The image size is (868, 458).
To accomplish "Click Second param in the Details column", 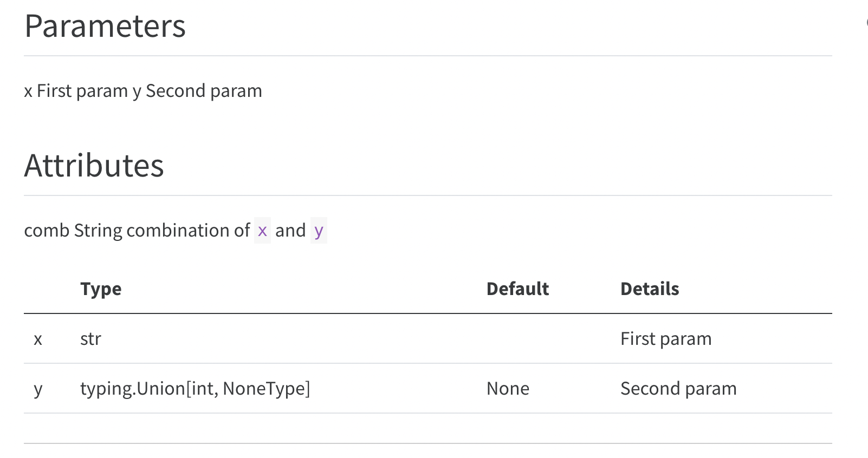I will 678,389.
